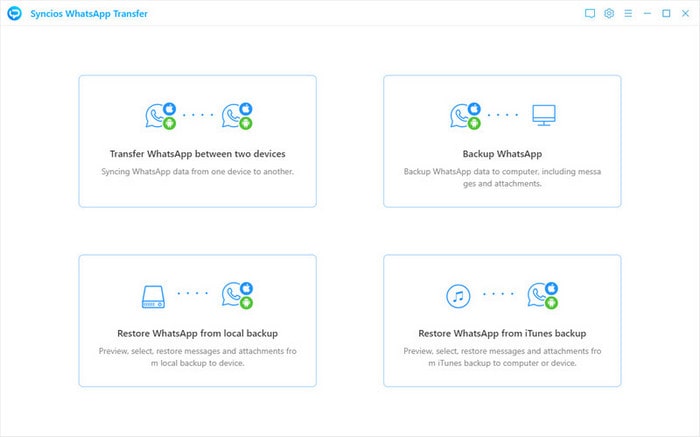Image resolution: width=700 pixels, height=437 pixels.
Task: Click destination WhatsApp icon in Transfer card
Action: coord(237,116)
